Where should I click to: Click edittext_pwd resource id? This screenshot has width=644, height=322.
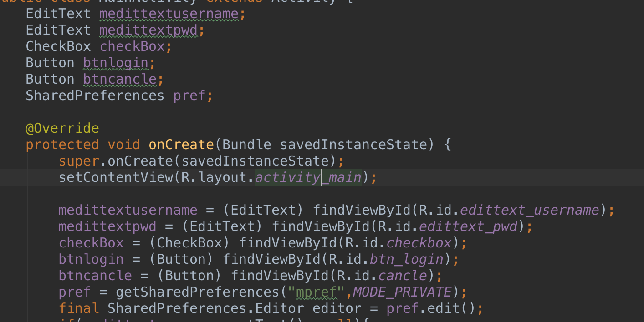coord(469,226)
